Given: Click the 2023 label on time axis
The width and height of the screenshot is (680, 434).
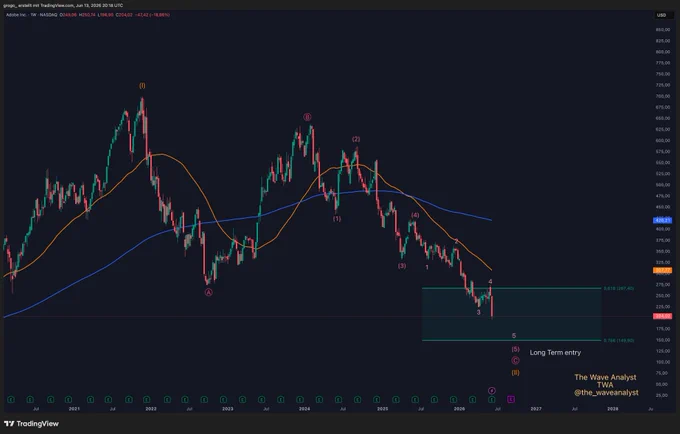Looking at the screenshot, I should coord(228,408).
